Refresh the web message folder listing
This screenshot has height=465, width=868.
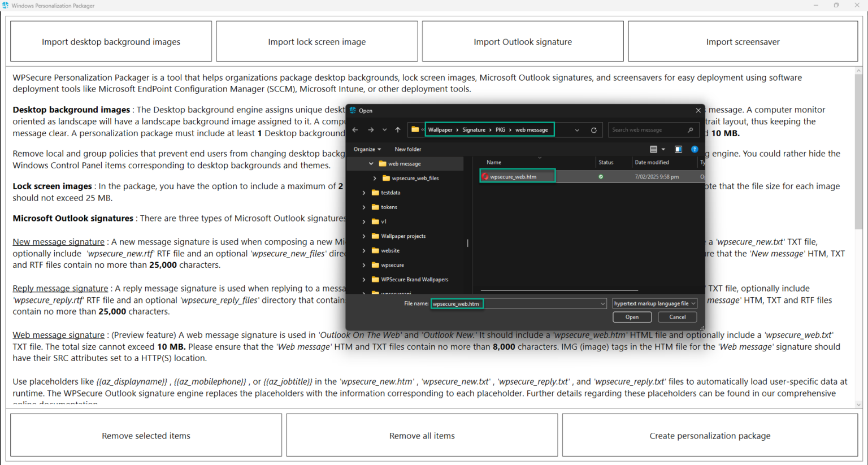pyautogui.click(x=594, y=130)
